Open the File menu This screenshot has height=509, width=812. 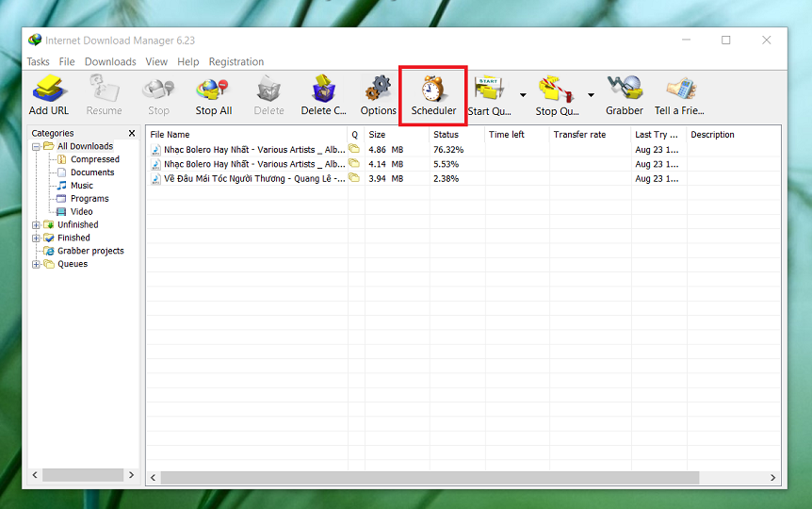(x=67, y=61)
